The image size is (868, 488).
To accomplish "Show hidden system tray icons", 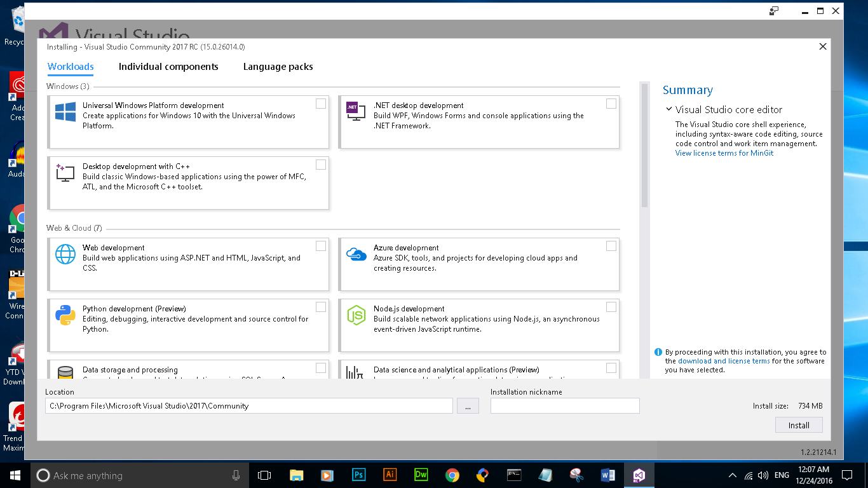I will tap(733, 475).
